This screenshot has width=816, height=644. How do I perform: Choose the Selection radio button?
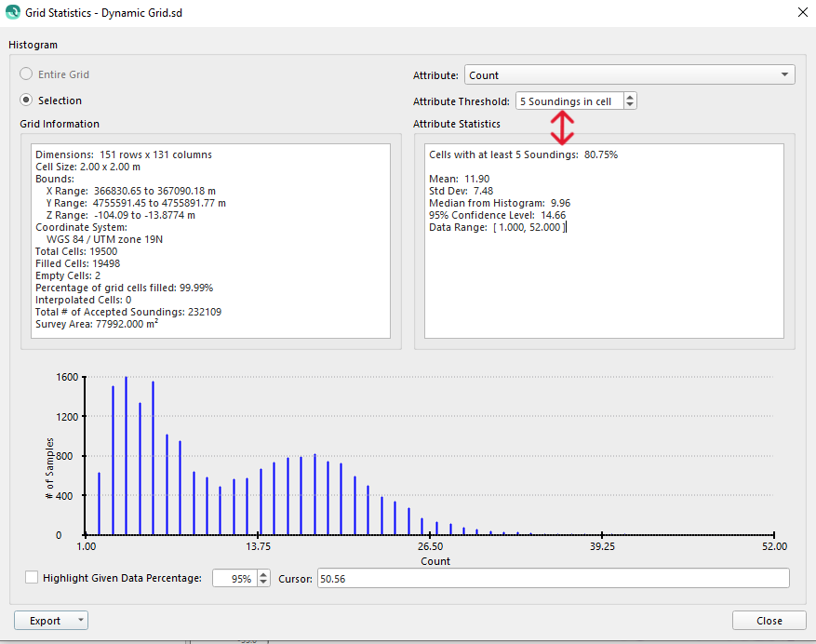(26, 101)
